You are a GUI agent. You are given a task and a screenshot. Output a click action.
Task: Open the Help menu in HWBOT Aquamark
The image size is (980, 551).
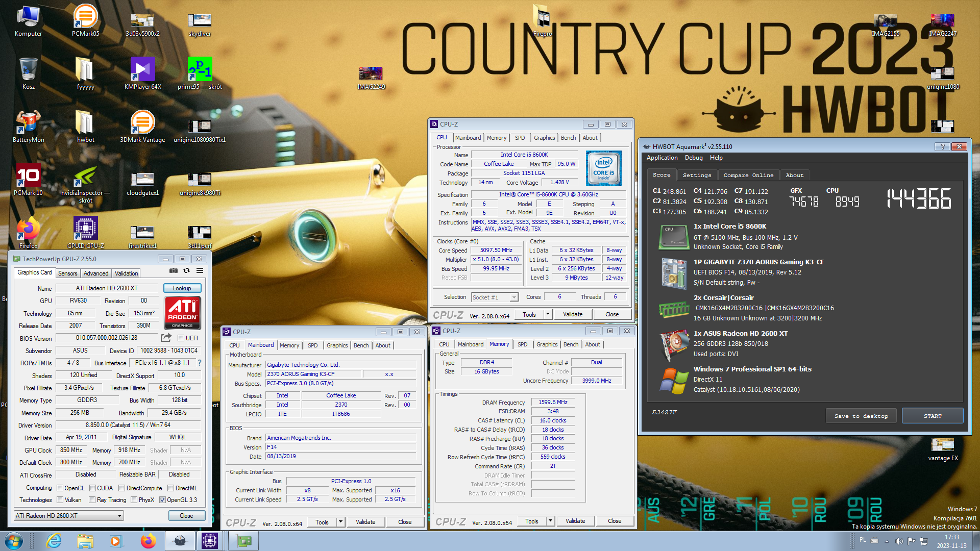(716, 158)
